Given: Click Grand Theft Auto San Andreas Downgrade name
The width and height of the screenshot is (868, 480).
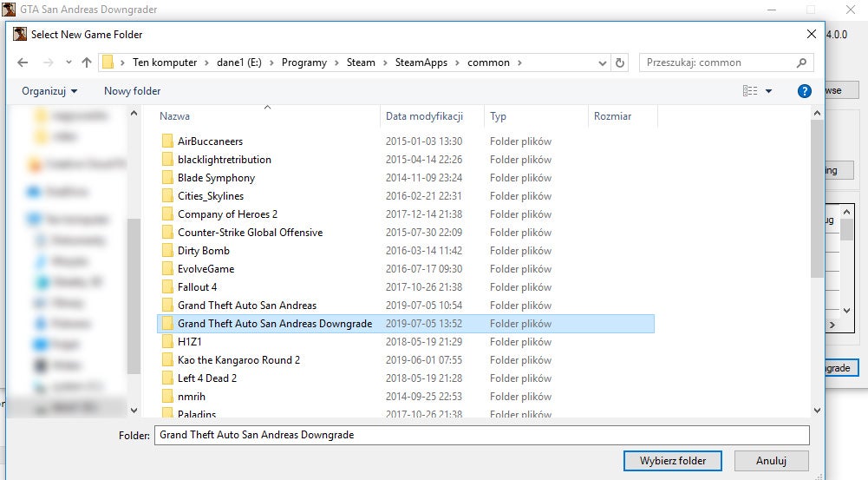Looking at the screenshot, I should coord(275,324).
